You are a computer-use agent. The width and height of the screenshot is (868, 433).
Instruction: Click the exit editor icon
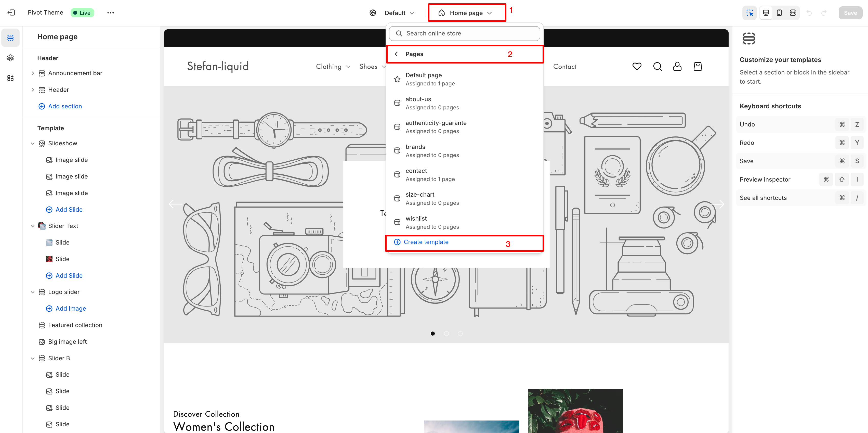pos(11,12)
